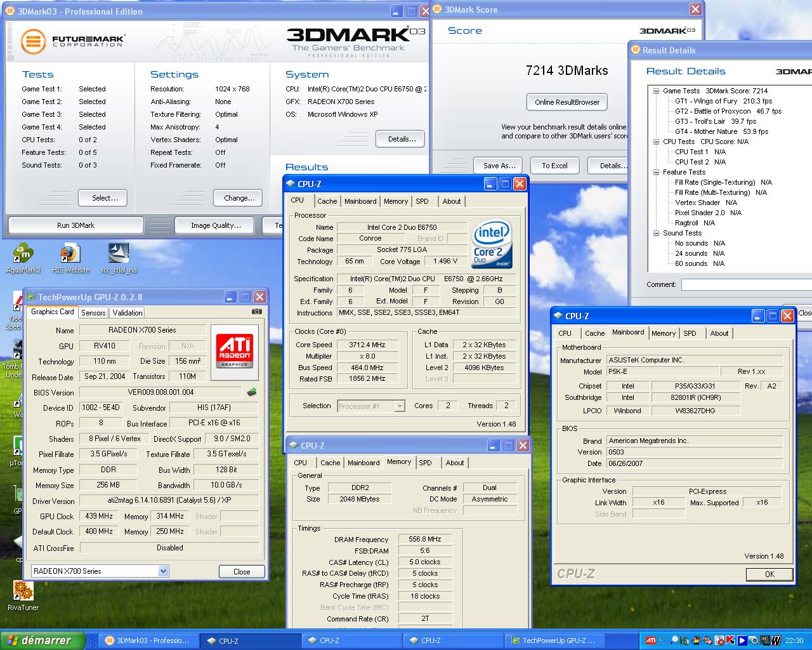Screen dimensions: 812x650
Task: Click the To Excel button
Action: coord(554,166)
